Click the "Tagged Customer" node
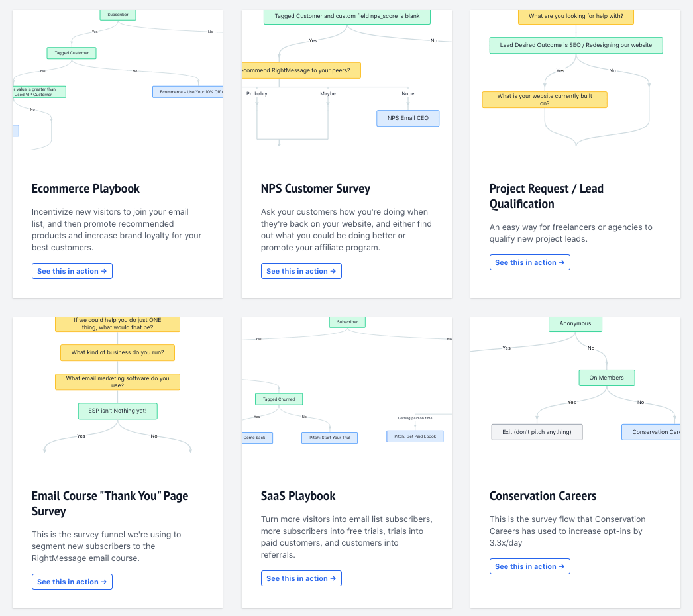The width and height of the screenshot is (693, 616). (x=71, y=52)
